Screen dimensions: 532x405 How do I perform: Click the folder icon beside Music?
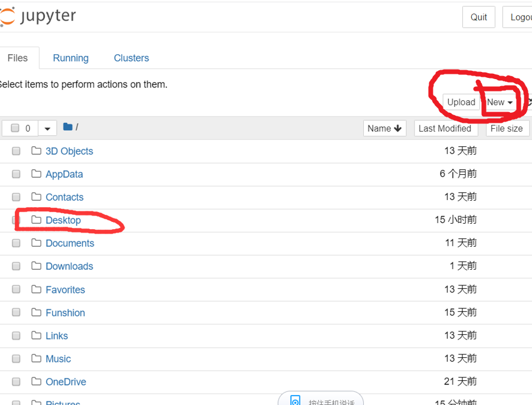tap(36, 358)
